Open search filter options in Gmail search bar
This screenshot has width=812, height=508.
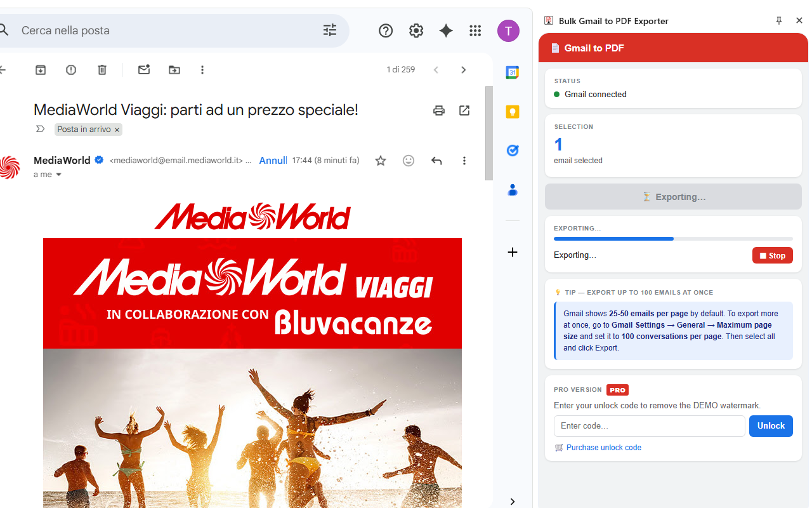pos(330,30)
